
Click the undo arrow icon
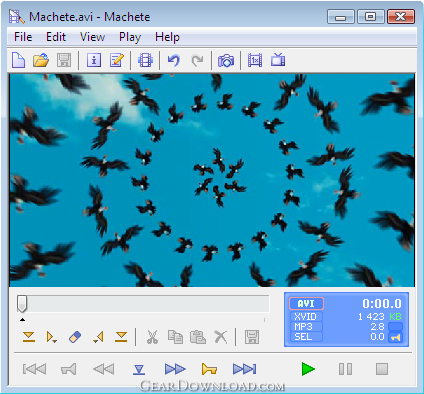pos(173,60)
